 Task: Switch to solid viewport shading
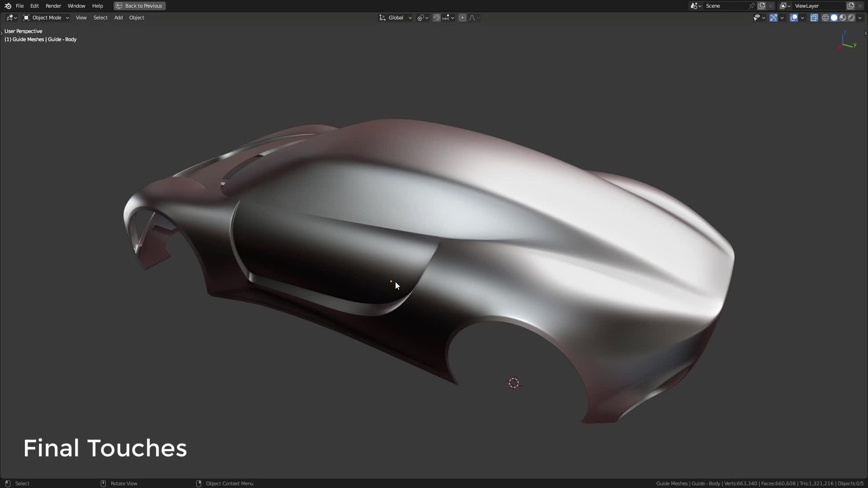[x=834, y=18]
